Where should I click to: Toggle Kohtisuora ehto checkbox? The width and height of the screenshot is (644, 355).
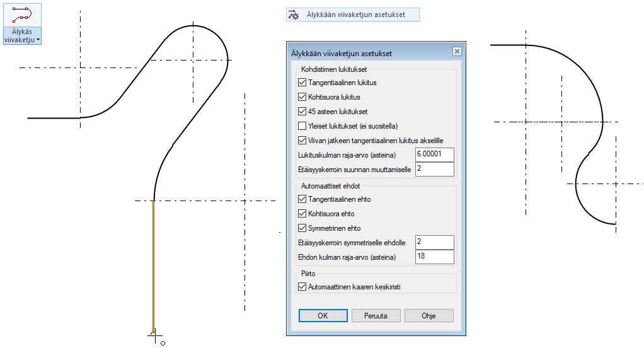click(302, 214)
